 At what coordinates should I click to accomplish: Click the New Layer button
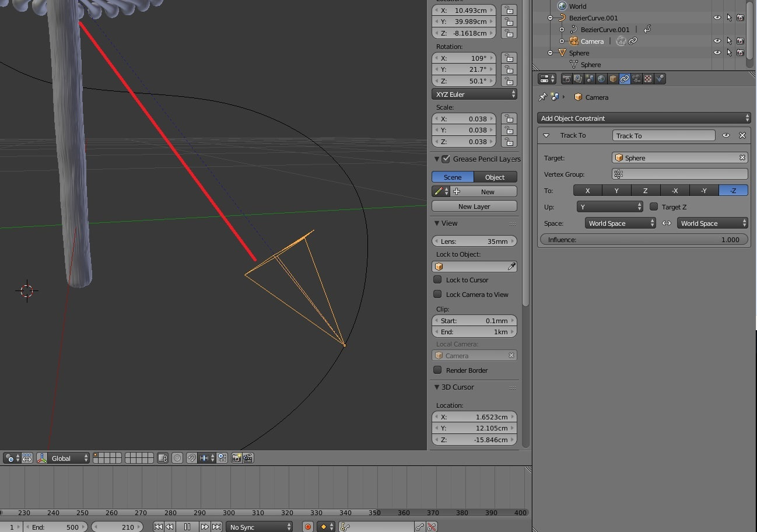[x=474, y=206]
